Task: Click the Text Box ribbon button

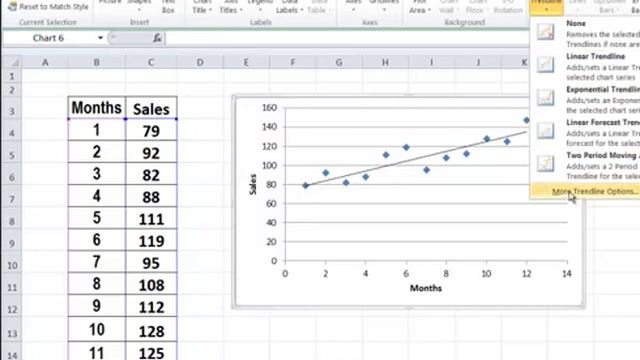Action: click(x=168, y=7)
